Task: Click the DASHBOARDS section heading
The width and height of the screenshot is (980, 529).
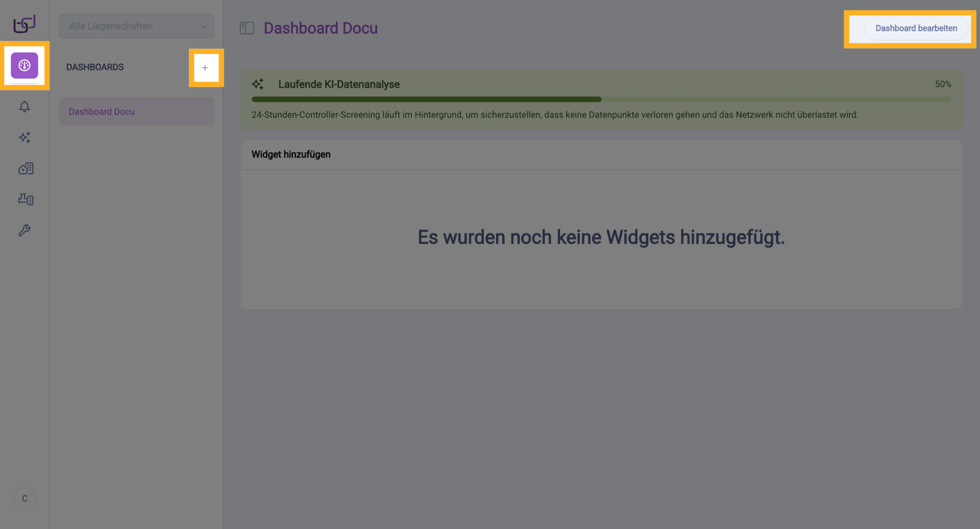Action: pyautogui.click(x=95, y=67)
